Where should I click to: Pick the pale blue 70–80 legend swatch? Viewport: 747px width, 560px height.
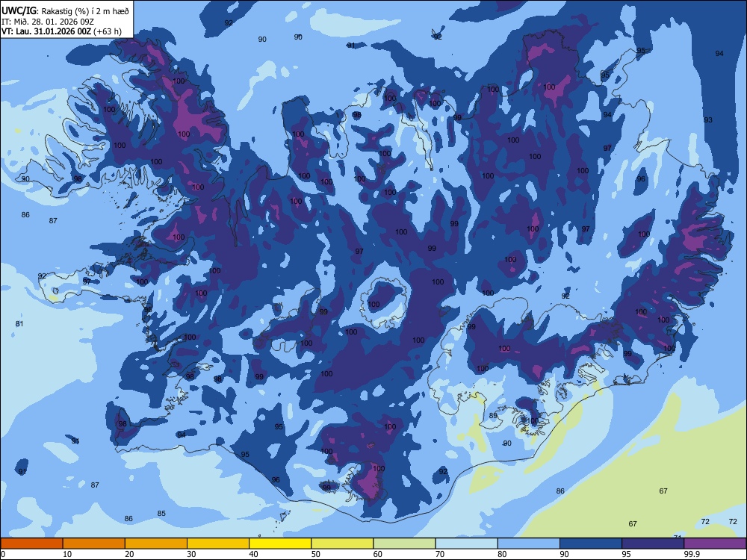point(467,544)
